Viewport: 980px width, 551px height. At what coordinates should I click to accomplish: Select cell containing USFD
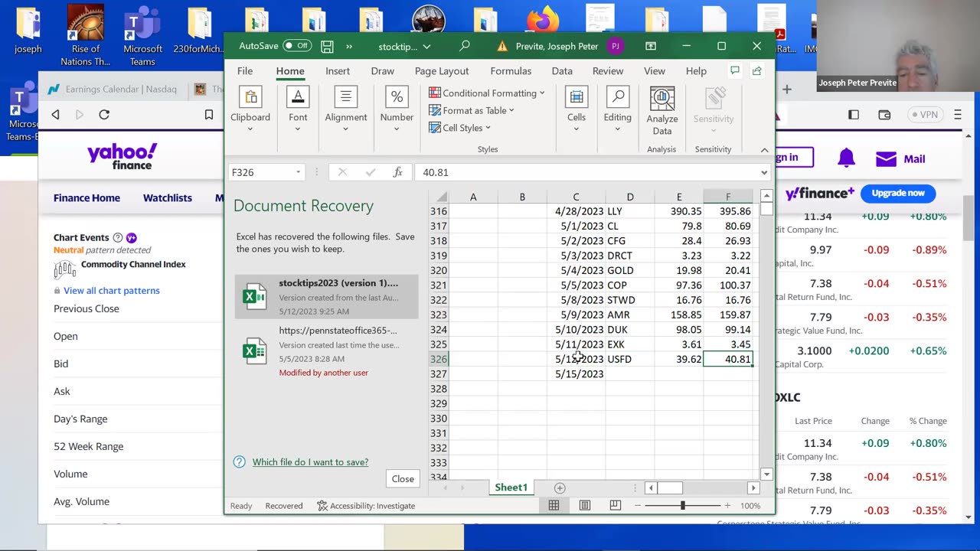click(630, 359)
